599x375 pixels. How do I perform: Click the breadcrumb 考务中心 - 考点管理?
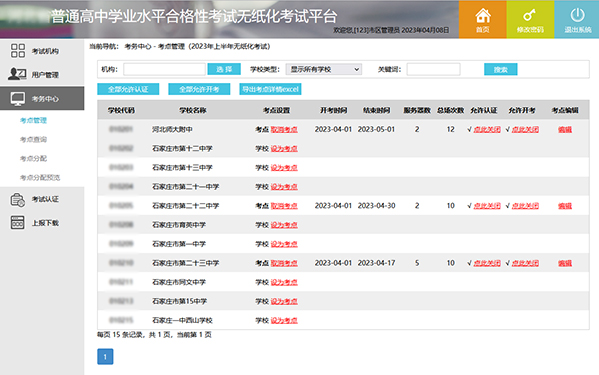[155, 47]
